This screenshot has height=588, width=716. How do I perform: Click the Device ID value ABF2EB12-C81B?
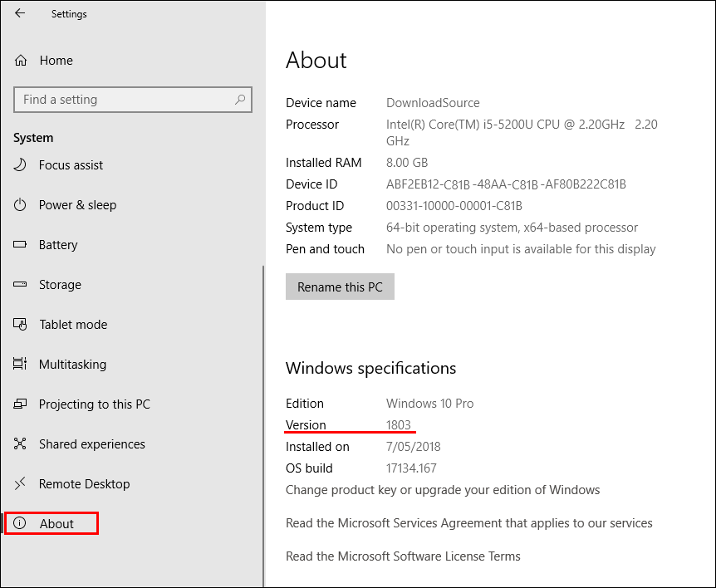point(506,184)
